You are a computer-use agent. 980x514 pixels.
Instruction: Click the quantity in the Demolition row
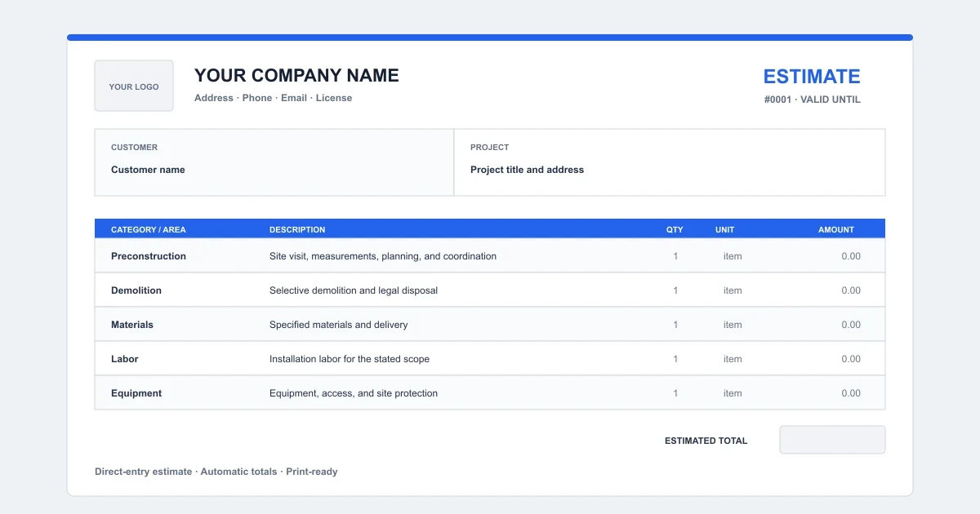(x=675, y=290)
